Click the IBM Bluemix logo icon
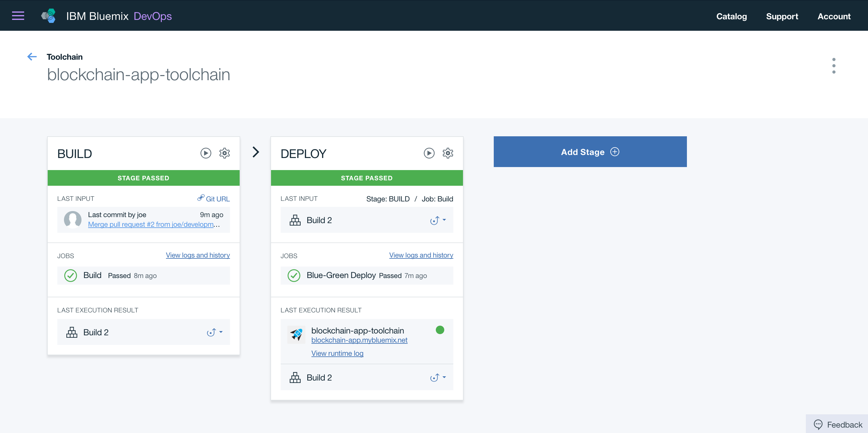 coord(49,16)
